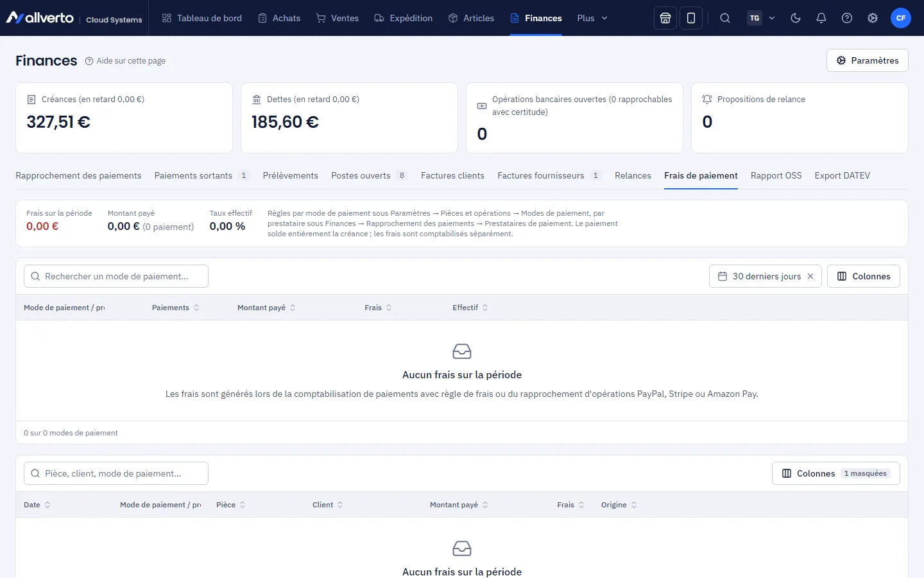Select the Factures fournisseurs tab

coord(549,175)
